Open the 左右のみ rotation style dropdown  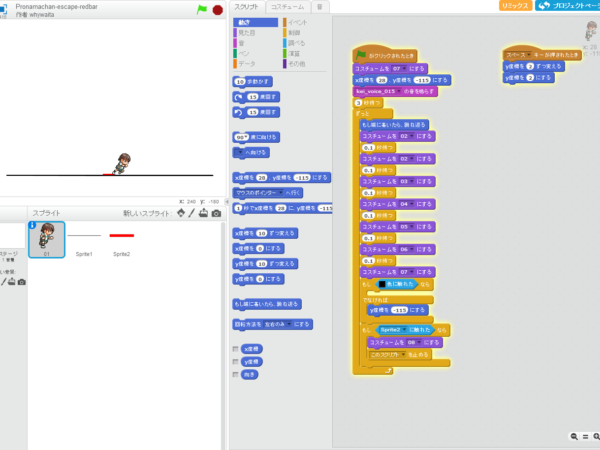pyautogui.click(x=290, y=324)
